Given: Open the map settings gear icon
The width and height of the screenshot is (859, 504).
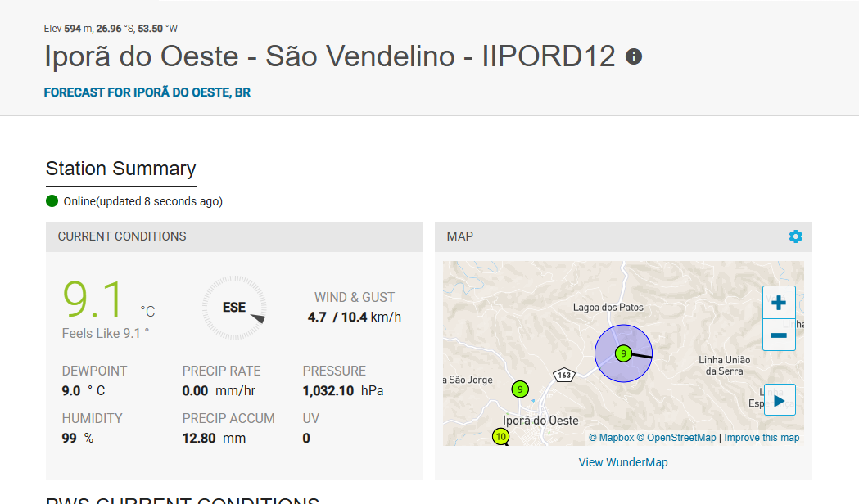Looking at the screenshot, I should (795, 236).
